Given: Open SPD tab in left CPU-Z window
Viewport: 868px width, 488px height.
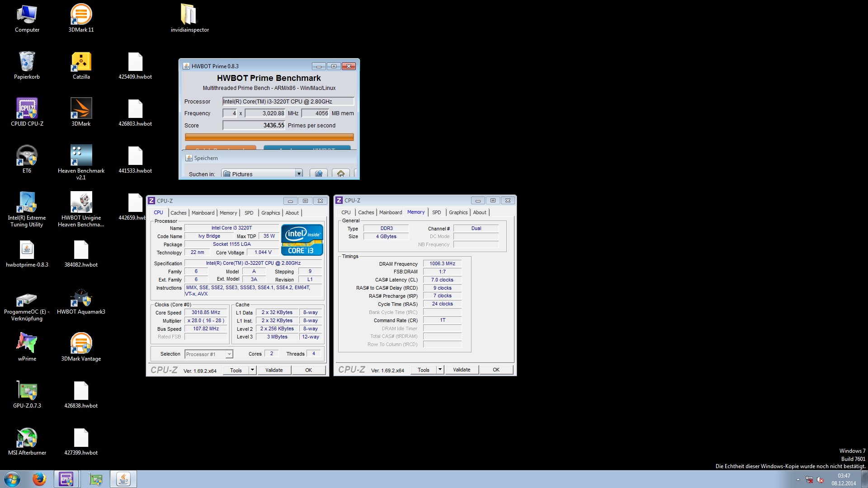Looking at the screenshot, I should pos(249,213).
